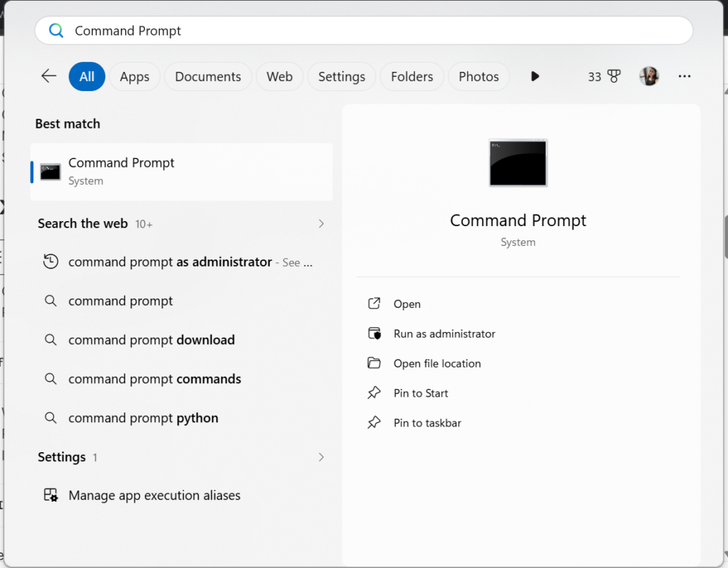Screen dimensions: 728x568
Task: Click the Search the web heading
Action: pyautogui.click(x=82, y=223)
